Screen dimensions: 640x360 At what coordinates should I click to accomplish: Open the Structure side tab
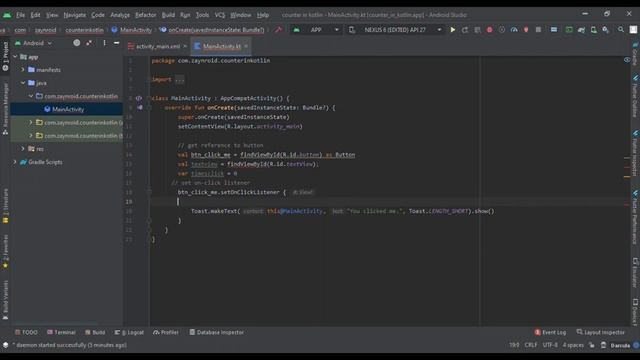pyautogui.click(x=5, y=205)
